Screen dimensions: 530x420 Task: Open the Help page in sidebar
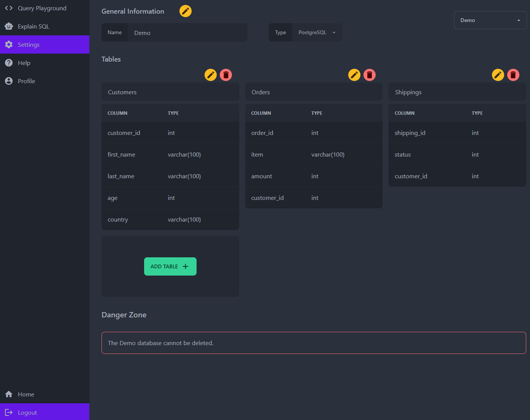point(24,63)
